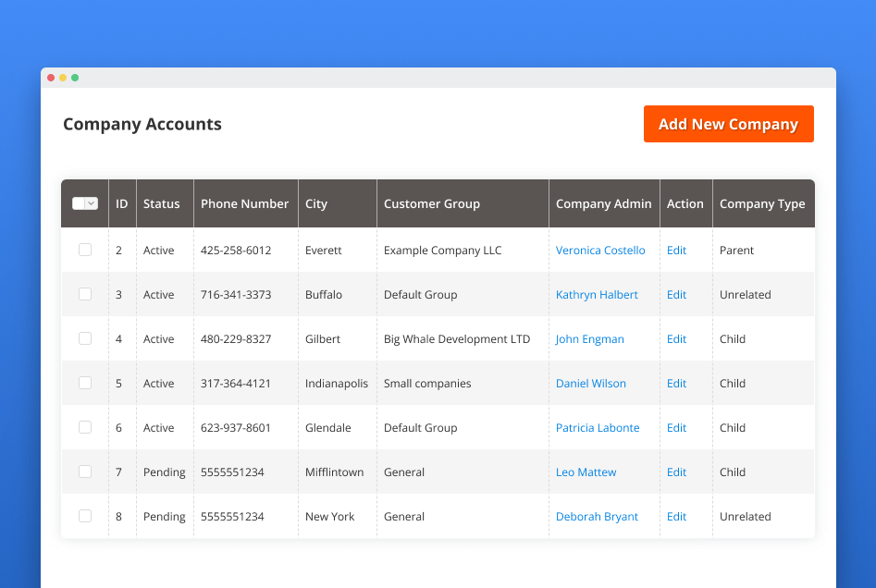876x588 pixels.
Task: Tick the checkbox beside ID 6
Action: click(x=84, y=426)
